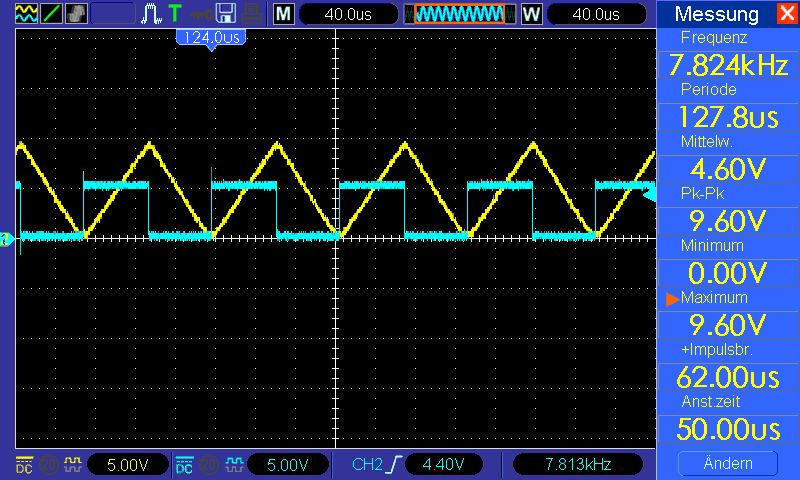
Task: Select the CH1 5.00V scale field
Action: click(x=128, y=464)
